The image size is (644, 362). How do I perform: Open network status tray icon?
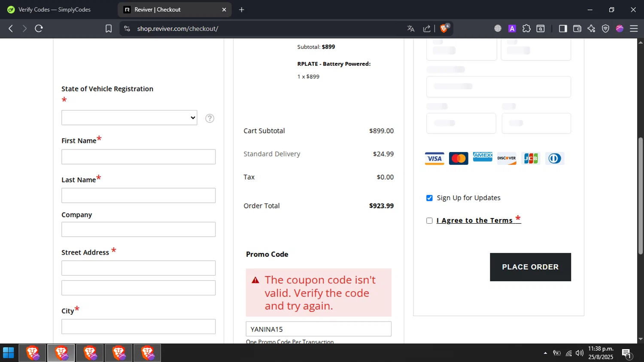(568, 353)
